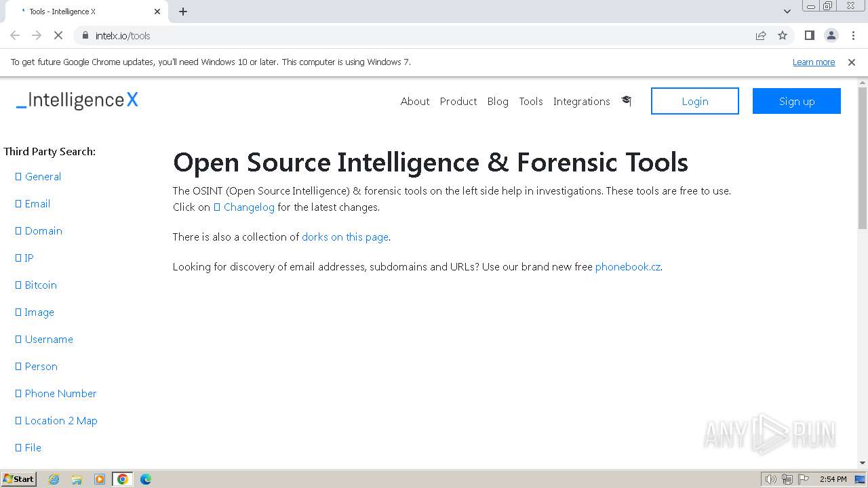Open Chrome side panel icon

[x=809, y=35]
